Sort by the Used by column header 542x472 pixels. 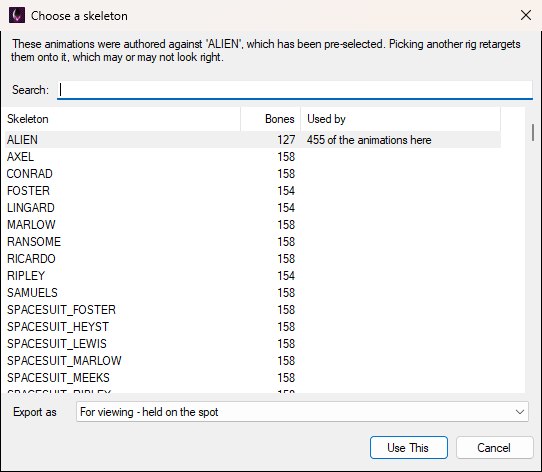(x=401, y=119)
